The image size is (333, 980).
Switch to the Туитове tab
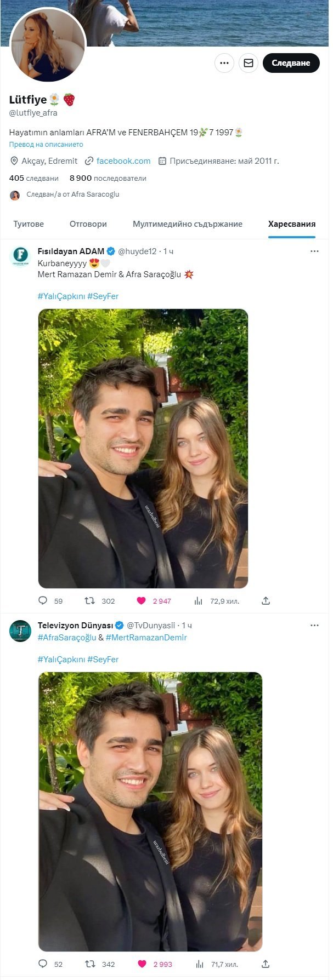click(x=29, y=224)
